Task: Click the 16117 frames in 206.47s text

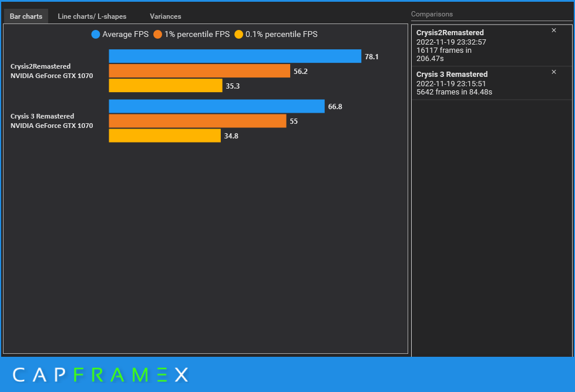Action: click(x=443, y=55)
